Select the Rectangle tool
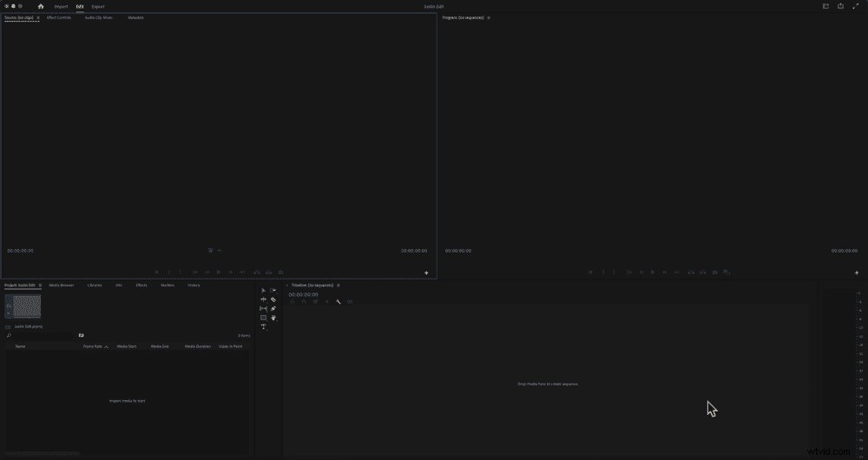 [x=264, y=318]
